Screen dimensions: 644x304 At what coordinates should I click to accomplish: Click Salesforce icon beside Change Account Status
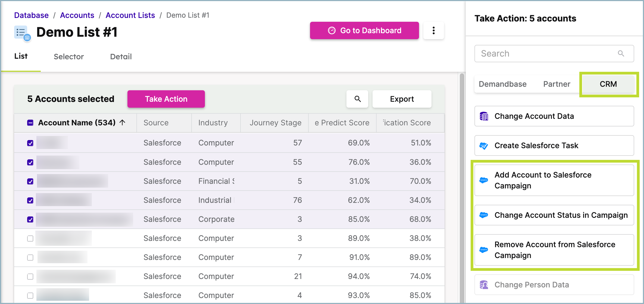coord(484,215)
